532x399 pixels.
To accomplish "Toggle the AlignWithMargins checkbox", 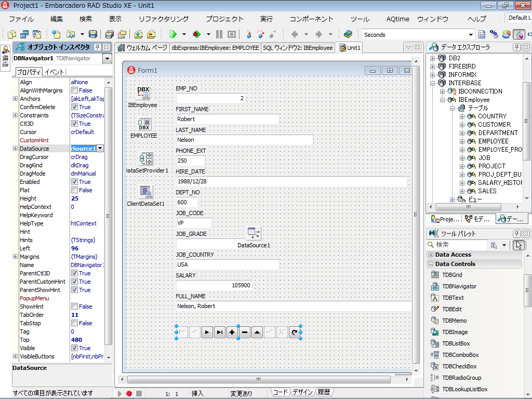I will pyautogui.click(x=75, y=90).
